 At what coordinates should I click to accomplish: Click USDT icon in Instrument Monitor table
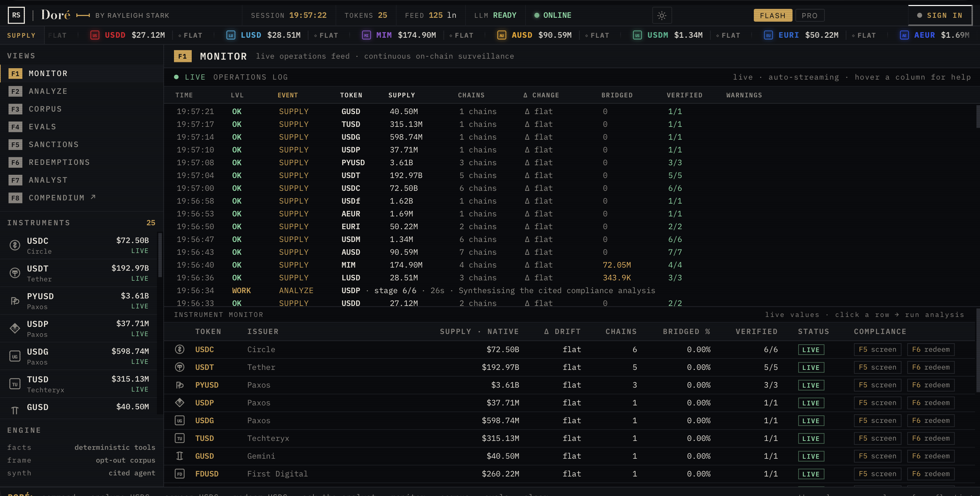pos(180,367)
